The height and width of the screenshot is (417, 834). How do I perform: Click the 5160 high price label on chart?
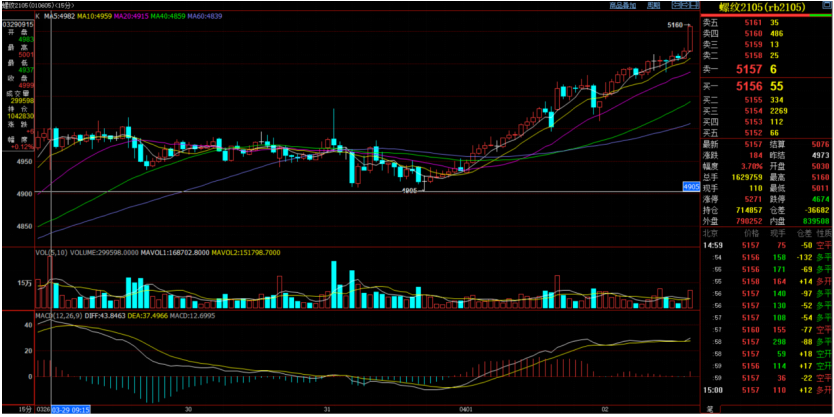(674, 24)
